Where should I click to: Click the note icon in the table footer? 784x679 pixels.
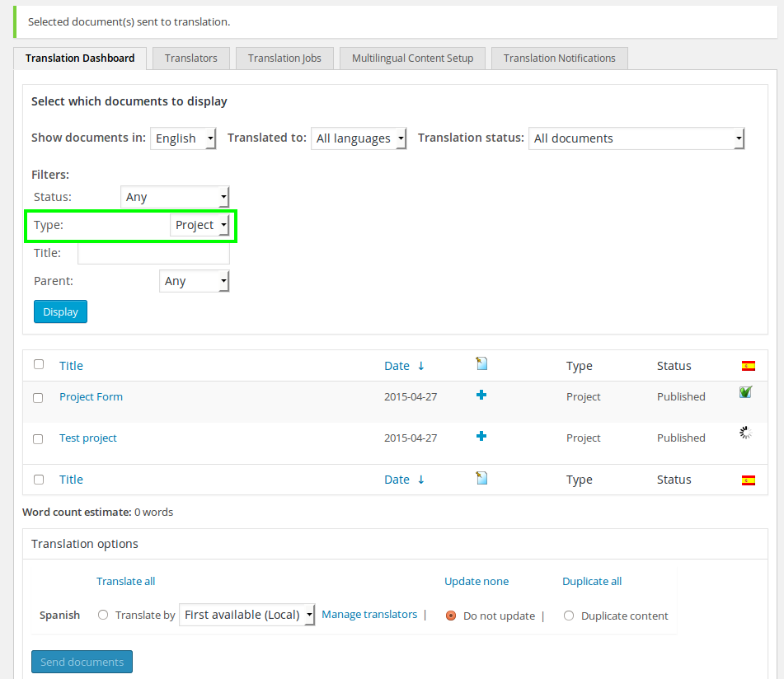coord(481,478)
